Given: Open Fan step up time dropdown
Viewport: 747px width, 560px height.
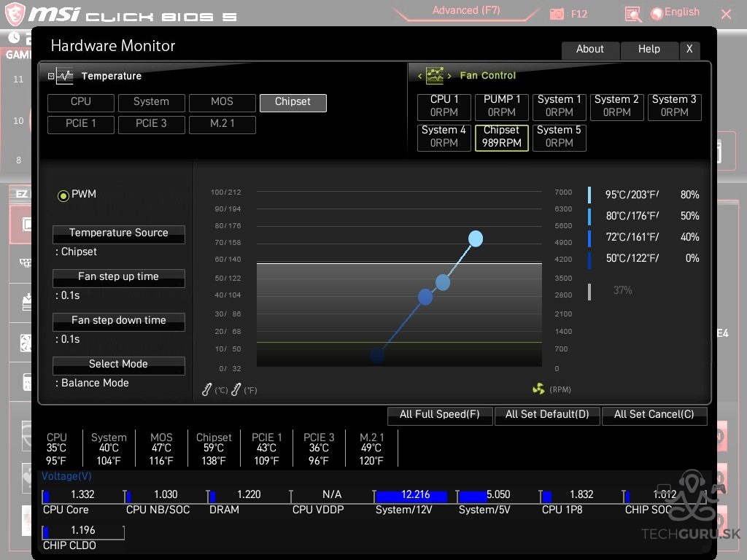Looking at the screenshot, I should pyautogui.click(x=119, y=278).
